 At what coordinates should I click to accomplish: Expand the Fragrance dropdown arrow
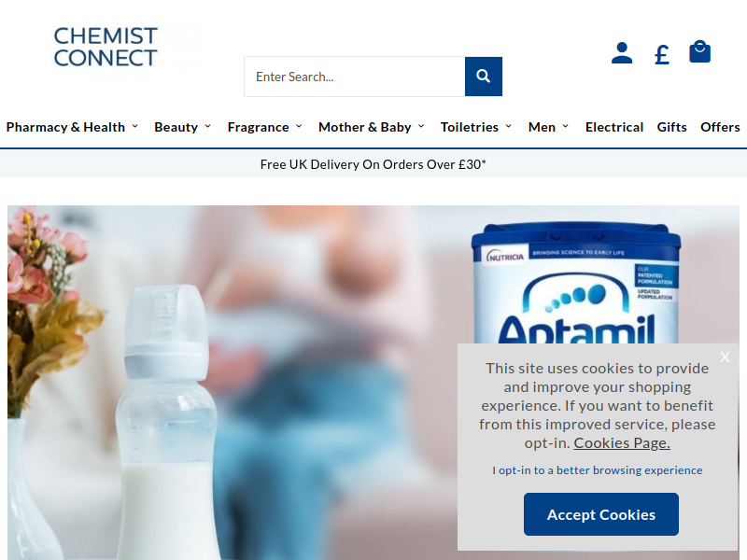pyautogui.click(x=299, y=126)
